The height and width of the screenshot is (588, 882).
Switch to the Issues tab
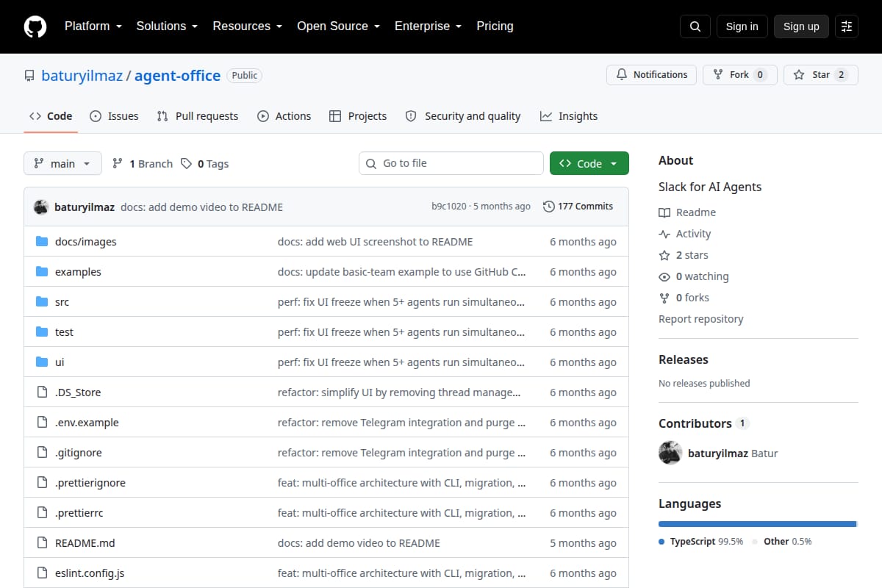coord(114,116)
